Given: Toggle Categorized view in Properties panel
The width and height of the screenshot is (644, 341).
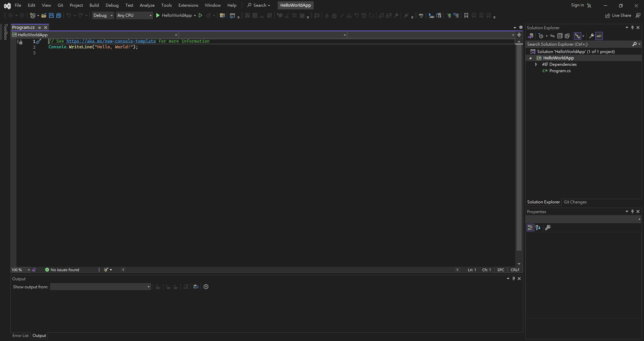Looking at the screenshot, I should tap(530, 228).
